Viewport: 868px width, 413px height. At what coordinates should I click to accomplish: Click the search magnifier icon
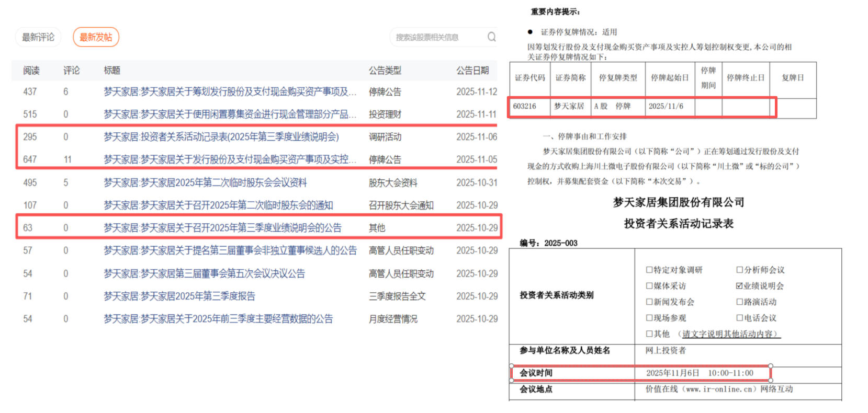coord(491,37)
